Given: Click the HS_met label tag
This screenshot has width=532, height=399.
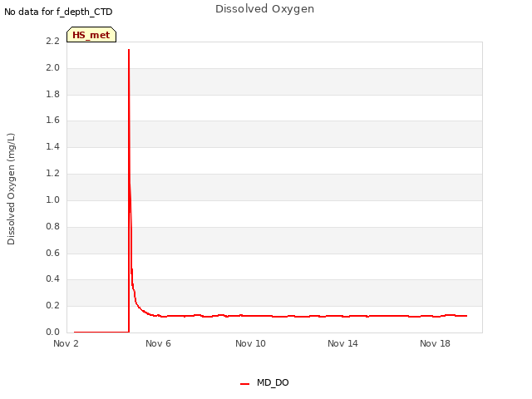Looking at the screenshot, I should tap(91, 35).
